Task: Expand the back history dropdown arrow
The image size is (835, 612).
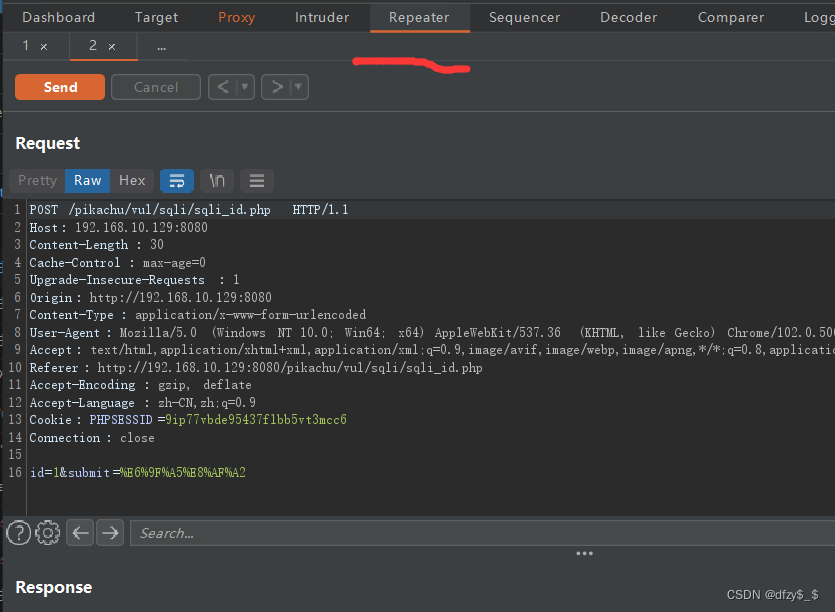Action: pyautogui.click(x=245, y=87)
